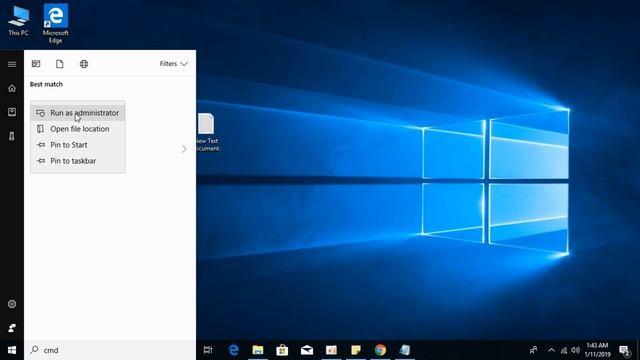Select the New Text Document desktop file
The width and height of the screenshot is (640, 360).
[x=207, y=132]
